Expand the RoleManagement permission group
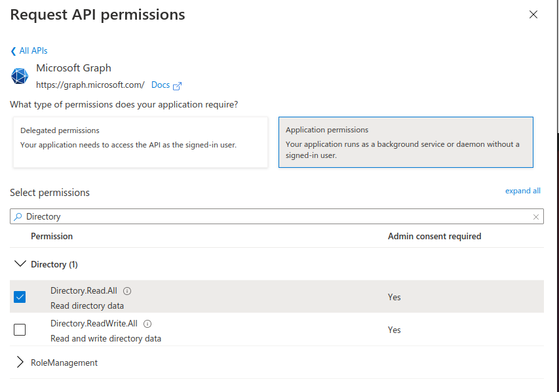The image size is (559, 392). (20, 363)
